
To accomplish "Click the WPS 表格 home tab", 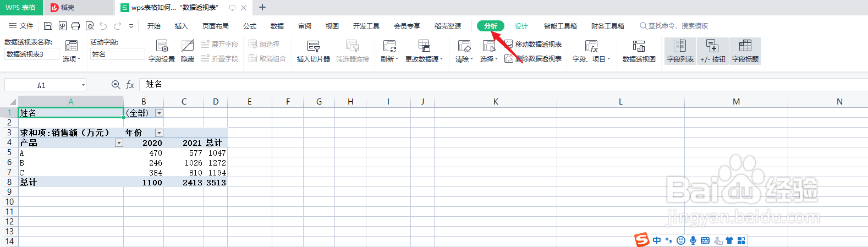I will [21, 7].
